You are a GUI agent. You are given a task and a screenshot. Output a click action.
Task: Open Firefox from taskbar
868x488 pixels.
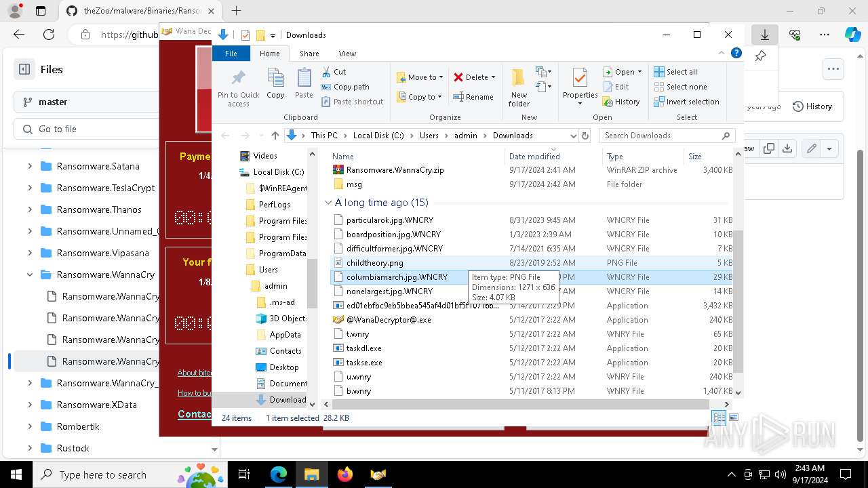click(x=344, y=474)
